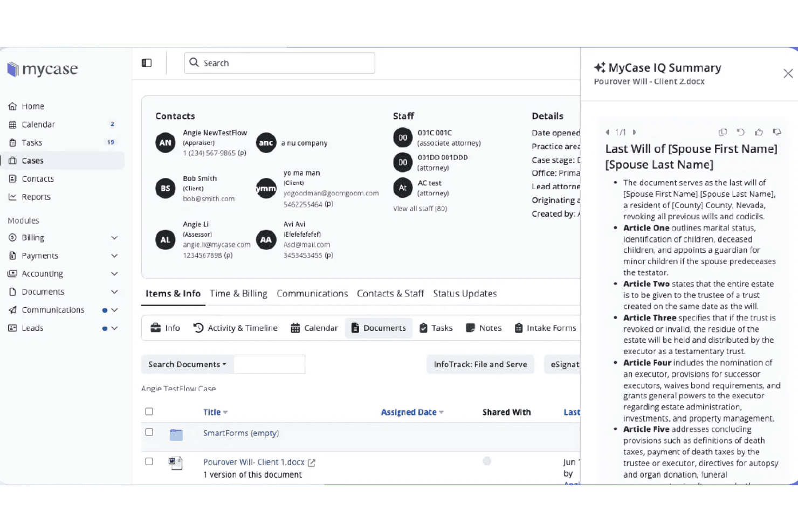Image resolution: width=798 pixels, height=532 pixels.
Task: Expand the Accounting module chevron
Action: (114, 274)
